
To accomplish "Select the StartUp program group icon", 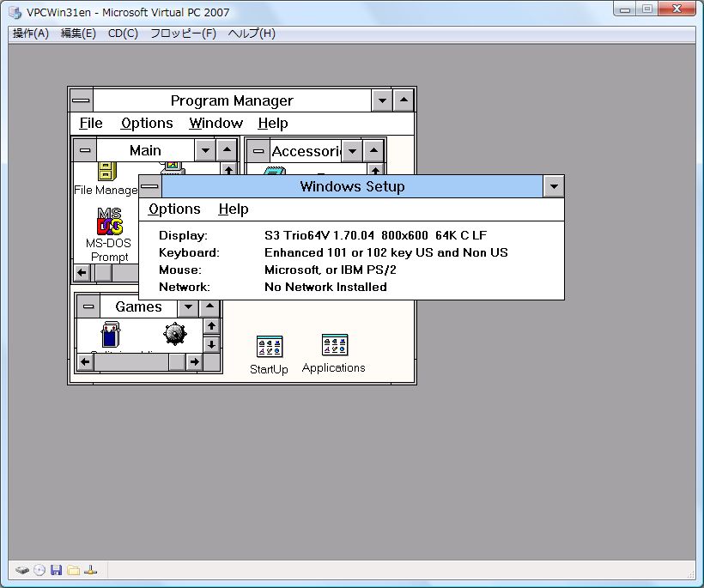I will click(x=269, y=346).
